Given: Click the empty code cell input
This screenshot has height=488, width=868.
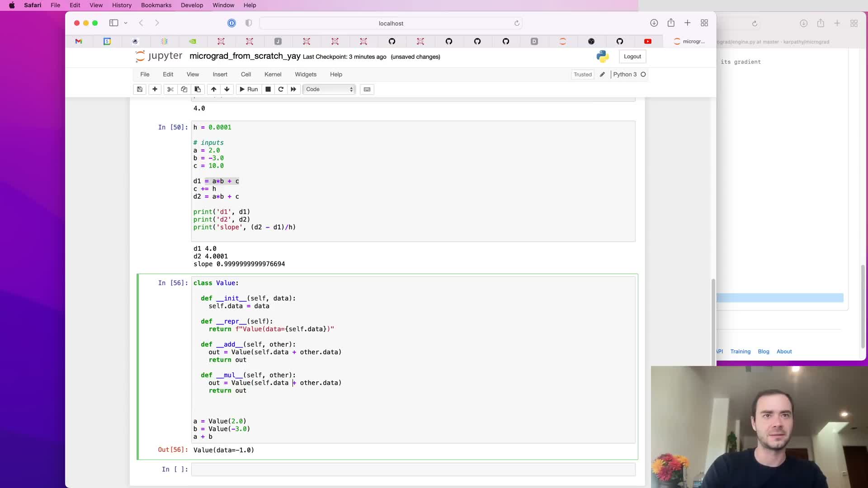Looking at the screenshot, I should [x=413, y=469].
